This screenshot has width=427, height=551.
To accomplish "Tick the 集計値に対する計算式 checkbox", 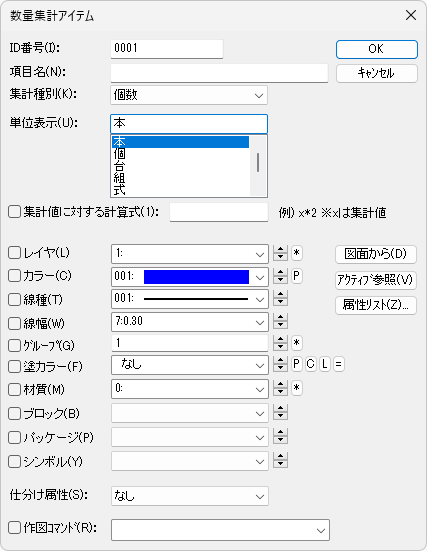I will (x=14, y=212).
